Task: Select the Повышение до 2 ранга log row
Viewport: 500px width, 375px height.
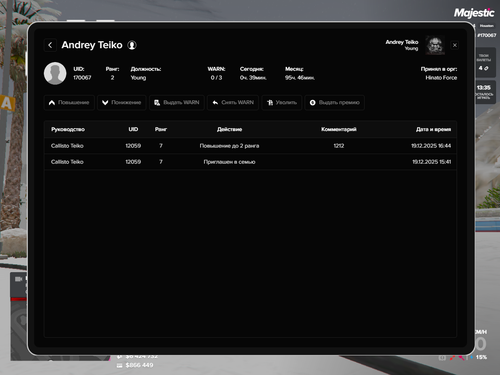Action: [x=250, y=146]
